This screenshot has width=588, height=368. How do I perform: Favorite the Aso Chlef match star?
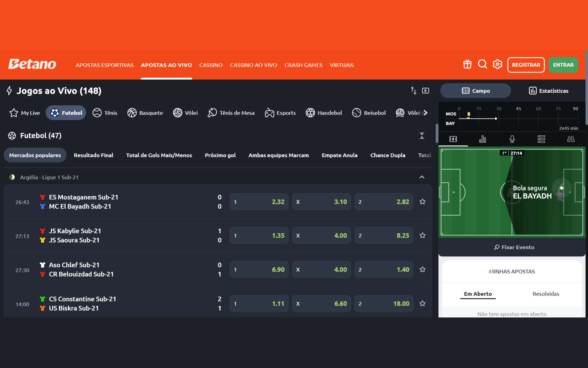coord(423,270)
